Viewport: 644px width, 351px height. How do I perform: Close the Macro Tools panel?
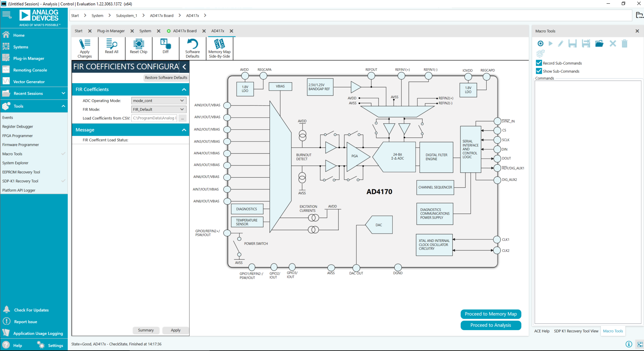tap(637, 31)
